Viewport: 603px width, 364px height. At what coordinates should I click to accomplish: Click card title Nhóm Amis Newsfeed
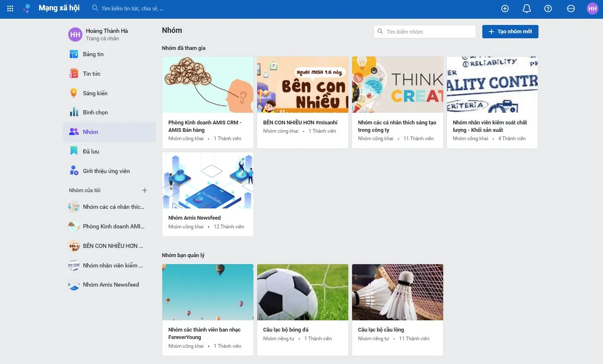(194, 218)
